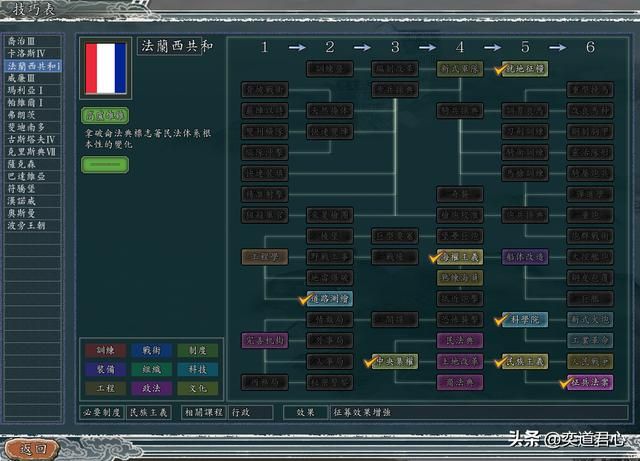Select 古斯塔夫IV in the faction list
640x461 pixels.
[33, 139]
